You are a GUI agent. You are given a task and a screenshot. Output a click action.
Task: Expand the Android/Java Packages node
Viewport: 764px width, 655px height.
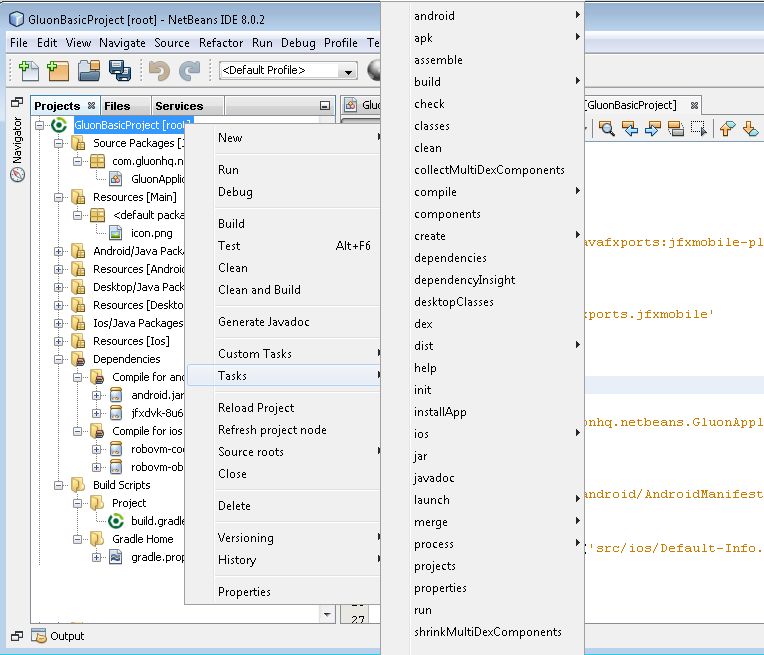click(58, 251)
